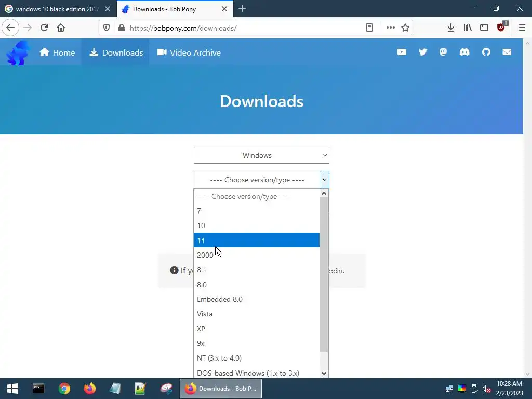The image size is (532, 399).
Task: Select 9x from the version list
Action: [257, 343]
